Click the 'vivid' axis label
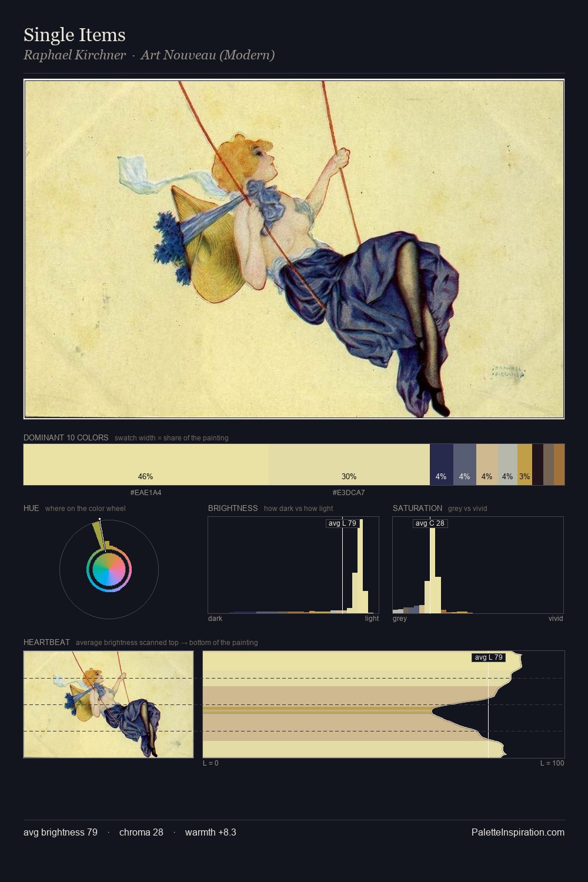This screenshot has width=588, height=882. coord(556,619)
